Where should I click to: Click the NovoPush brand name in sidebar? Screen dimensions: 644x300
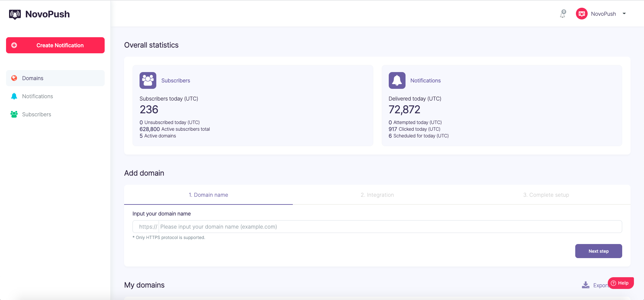click(47, 14)
